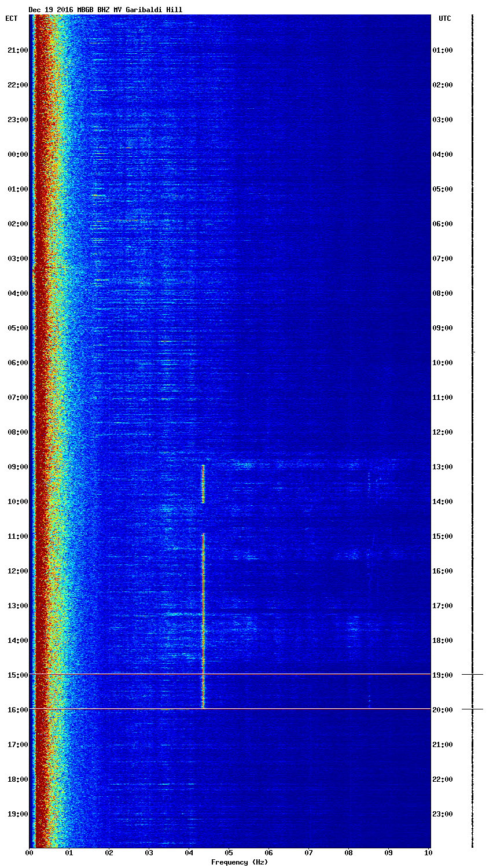Select the 05:00 UTC time label
Viewport: 493px width, 868px height.
point(443,189)
